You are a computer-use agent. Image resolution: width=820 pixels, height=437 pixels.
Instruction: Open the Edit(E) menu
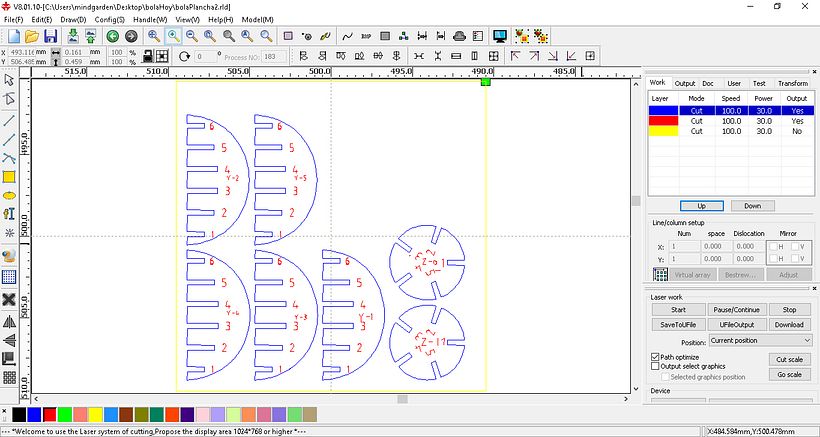(x=41, y=19)
